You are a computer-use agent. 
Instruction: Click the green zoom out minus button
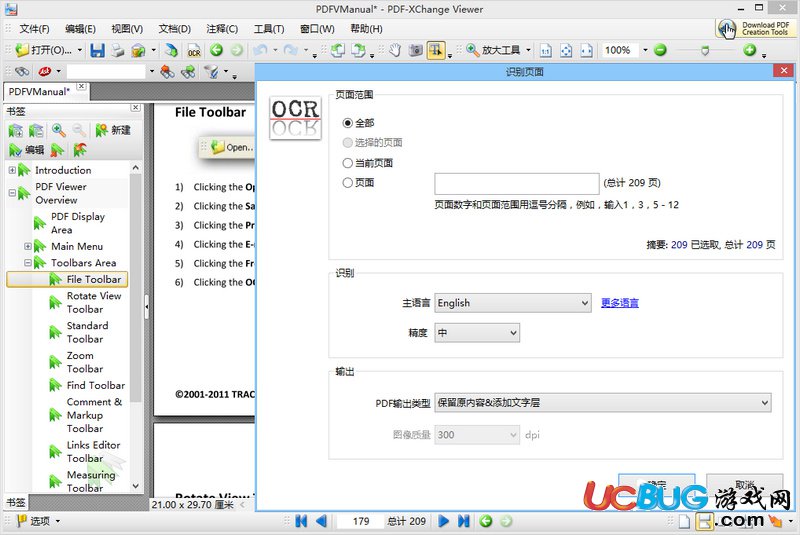pyautogui.click(x=660, y=50)
